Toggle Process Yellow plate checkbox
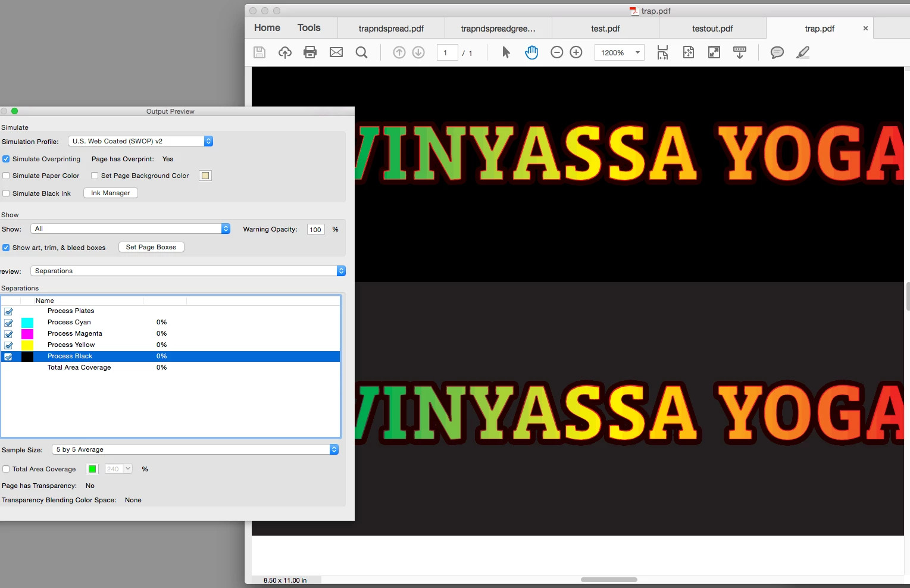The height and width of the screenshot is (588, 910). [x=9, y=345]
